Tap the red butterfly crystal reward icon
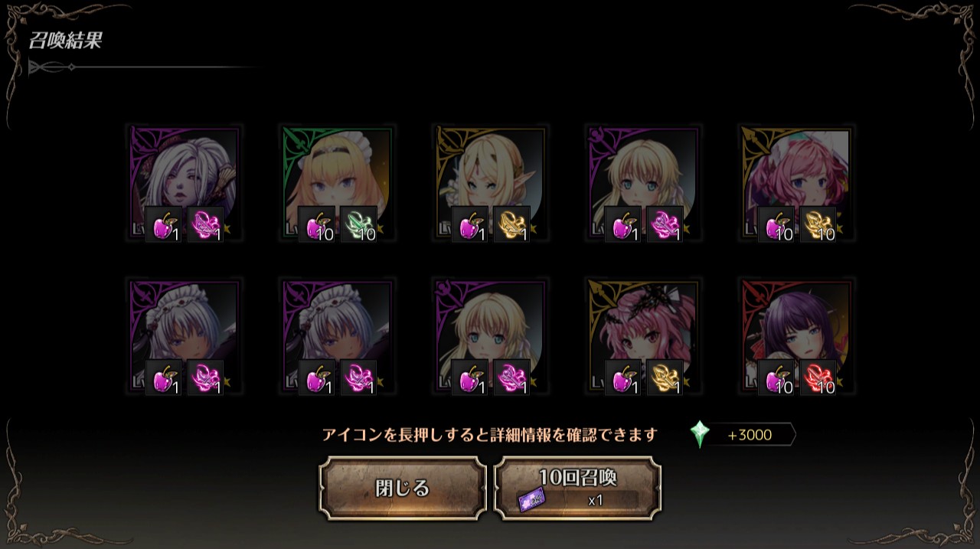Viewport: 980px width, 549px height. (x=818, y=377)
